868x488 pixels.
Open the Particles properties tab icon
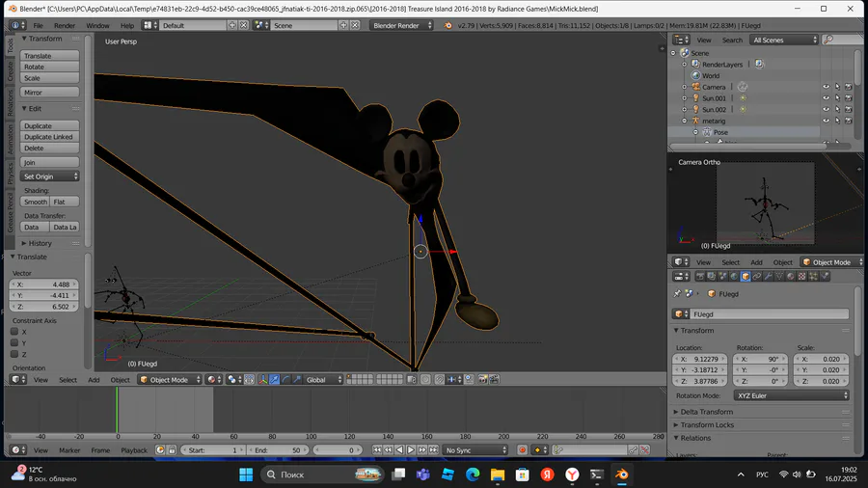(x=814, y=276)
